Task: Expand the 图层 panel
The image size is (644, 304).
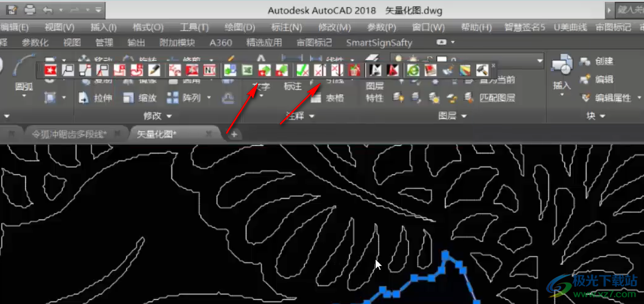Action: [453, 116]
